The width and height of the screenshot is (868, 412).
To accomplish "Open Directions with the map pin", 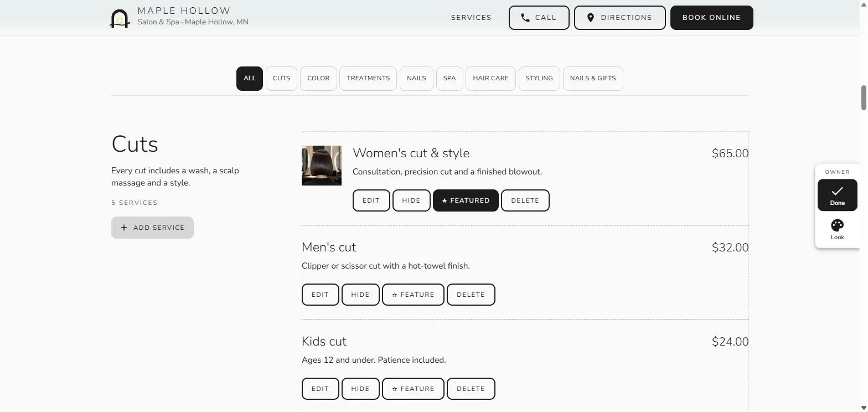I will 619,18.
